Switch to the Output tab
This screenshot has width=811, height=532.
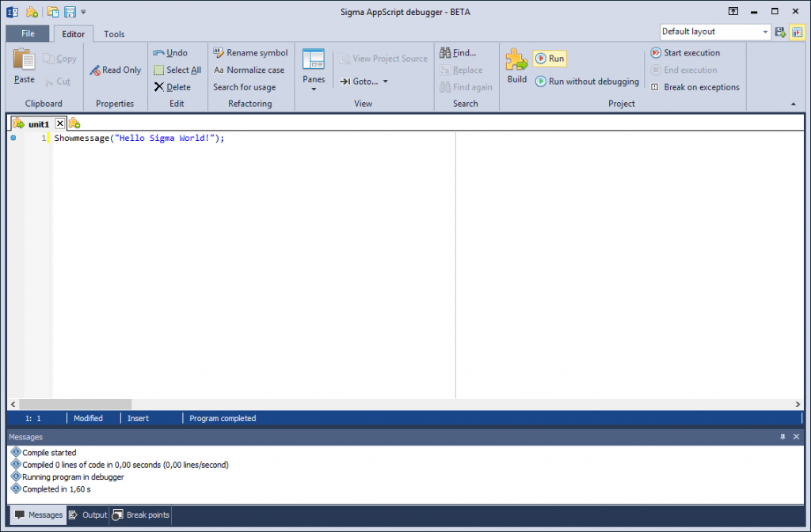tap(88, 515)
